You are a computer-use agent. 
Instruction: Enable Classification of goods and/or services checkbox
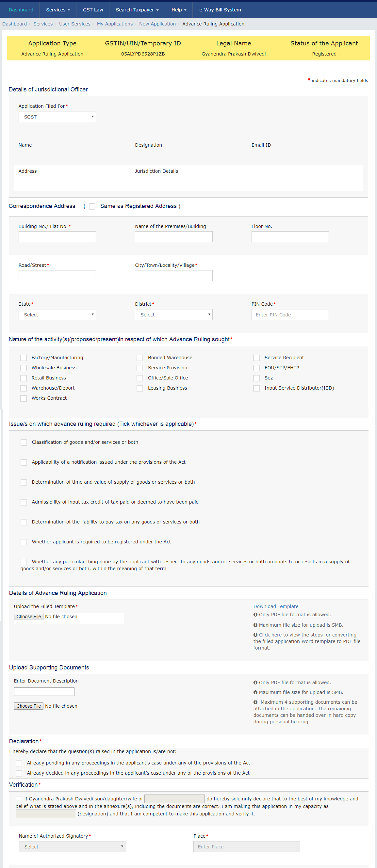click(x=24, y=442)
